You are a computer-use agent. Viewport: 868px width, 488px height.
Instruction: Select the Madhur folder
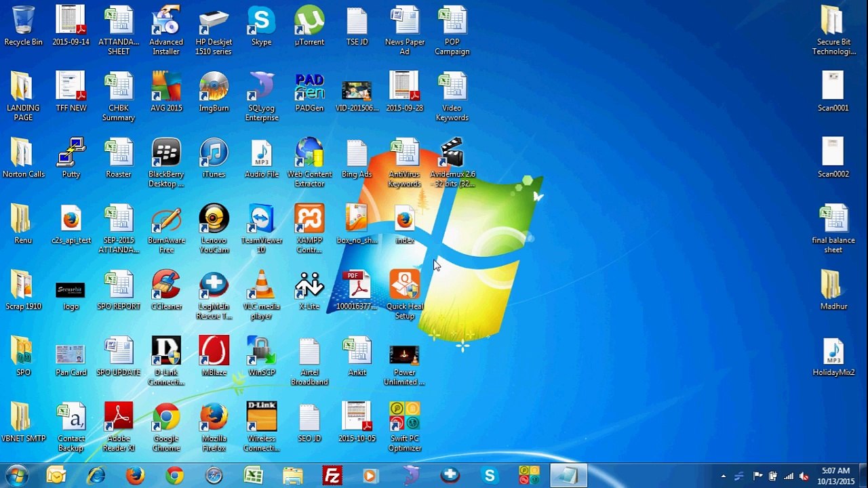[833, 290]
